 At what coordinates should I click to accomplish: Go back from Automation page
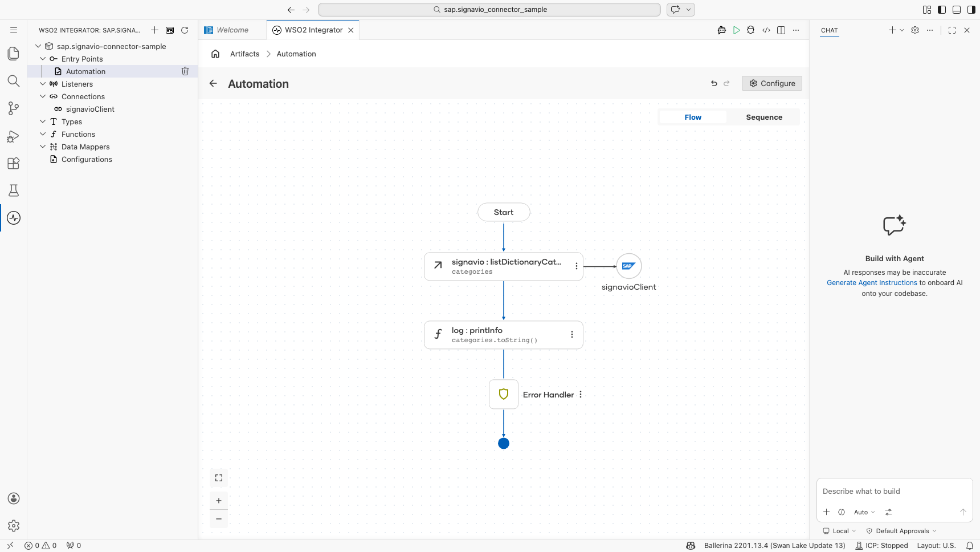tap(213, 83)
